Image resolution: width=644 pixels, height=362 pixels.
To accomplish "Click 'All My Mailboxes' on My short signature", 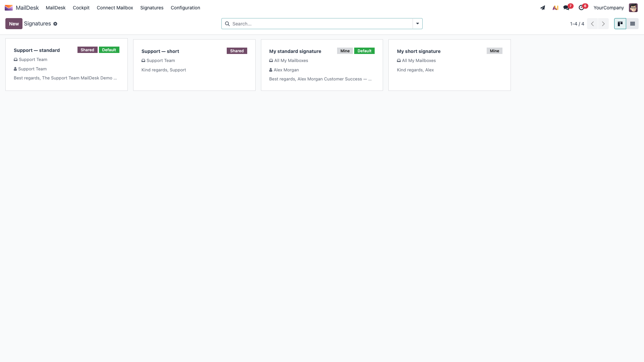I will (x=419, y=61).
